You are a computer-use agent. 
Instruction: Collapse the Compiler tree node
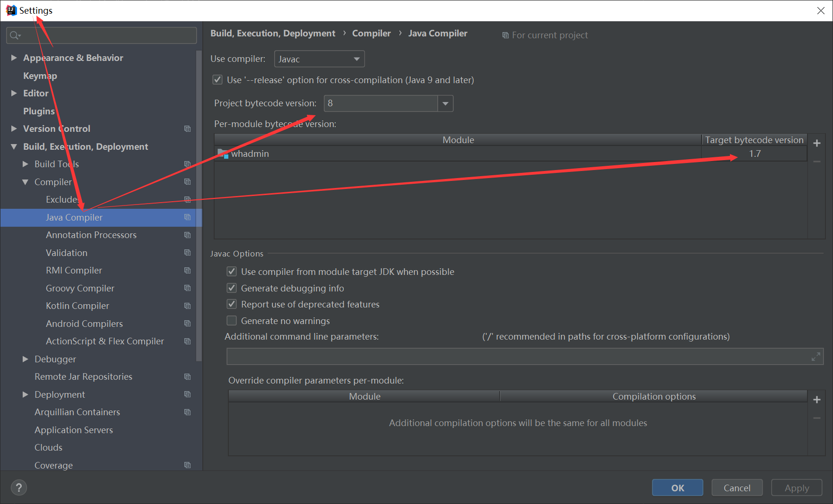click(x=25, y=181)
